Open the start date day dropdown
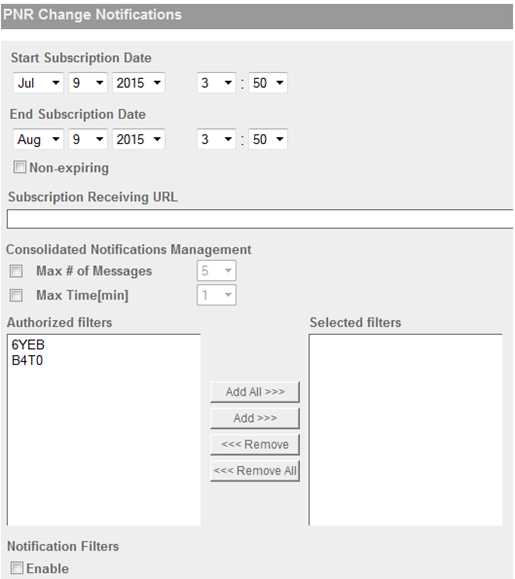Screen dimensions: 515x579 [x=87, y=83]
